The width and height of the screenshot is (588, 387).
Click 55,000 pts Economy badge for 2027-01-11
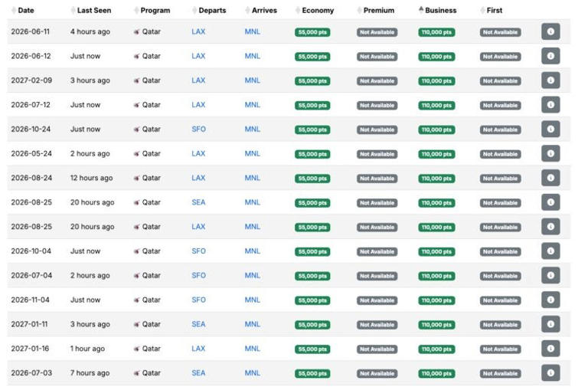click(x=312, y=325)
